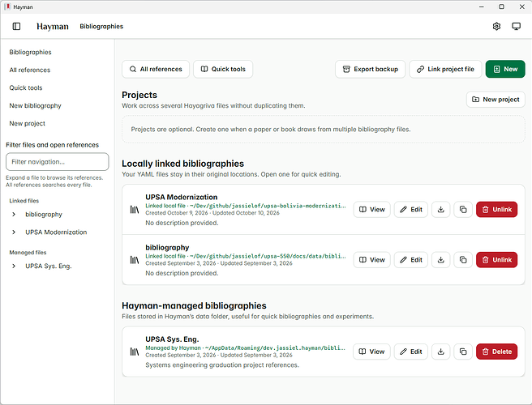Click the green New button
Screen dimensions: 532x405
[x=505, y=69]
